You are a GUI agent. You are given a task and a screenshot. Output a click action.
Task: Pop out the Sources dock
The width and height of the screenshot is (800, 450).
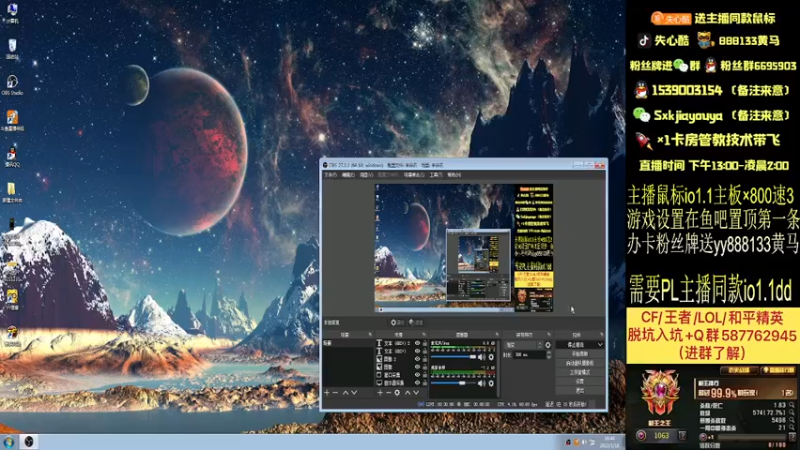coord(424,334)
